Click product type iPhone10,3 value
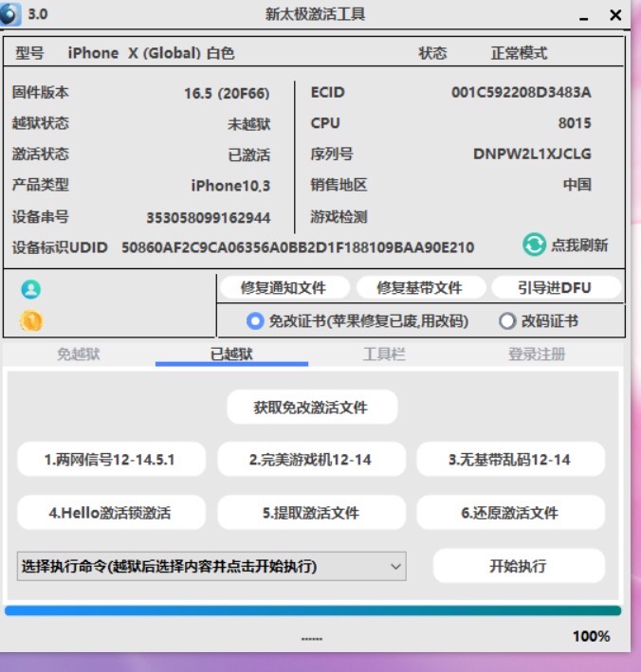 (230, 186)
